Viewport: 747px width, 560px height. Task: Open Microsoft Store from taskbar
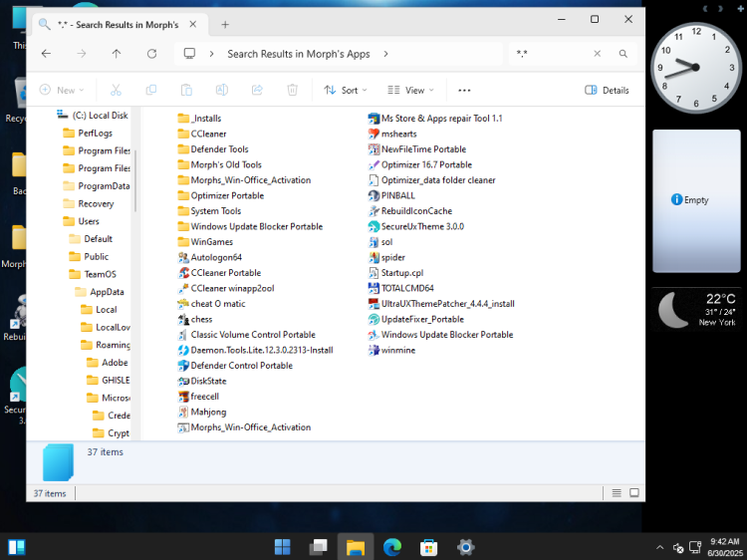(428, 547)
